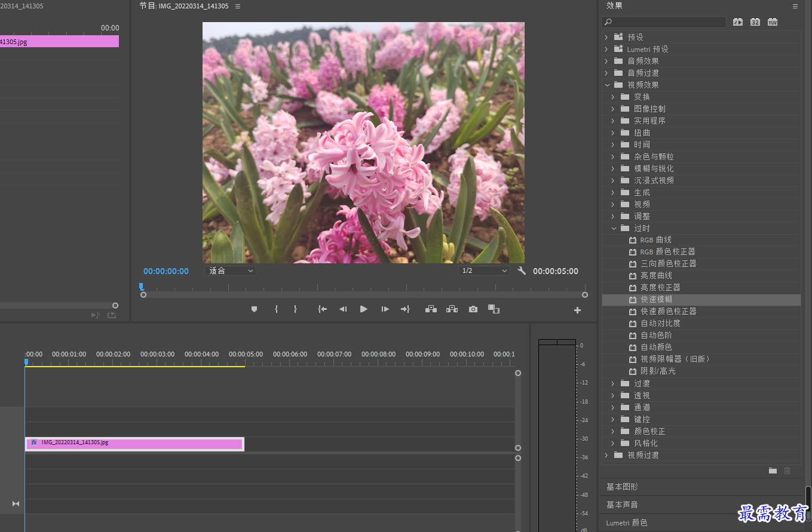Step back one frame
The width and height of the screenshot is (812, 532).
[343, 309]
